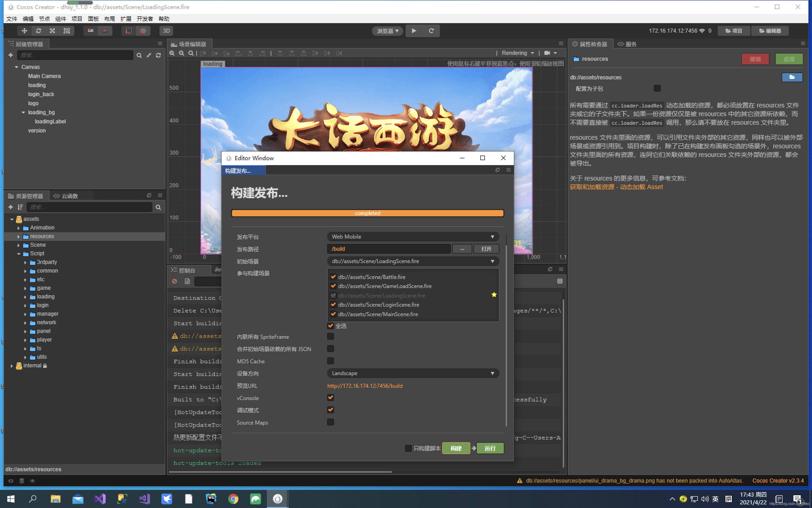
Task: Click the completed build progress bar
Action: pos(367,213)
